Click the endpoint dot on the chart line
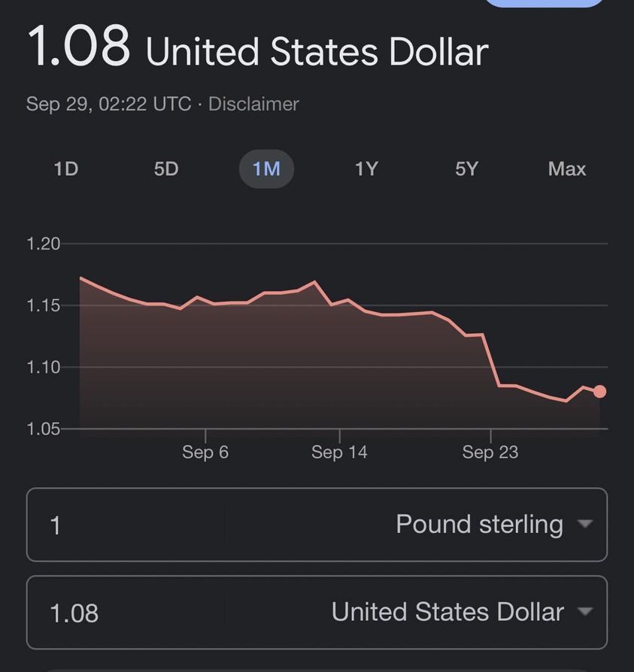The image size is (634, 672). click(x=599, y=391)
